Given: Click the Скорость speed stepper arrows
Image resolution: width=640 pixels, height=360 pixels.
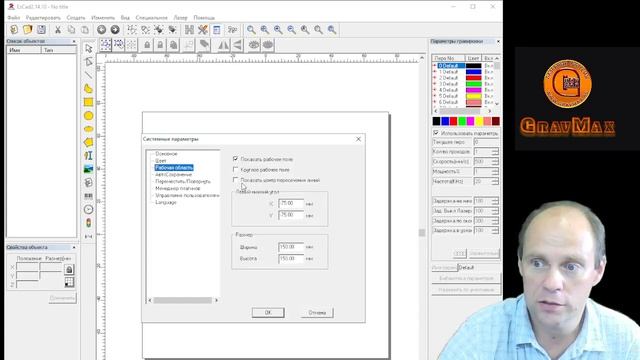Looking at the screenshot, I should pyautogui.click(x=495, y=162).
